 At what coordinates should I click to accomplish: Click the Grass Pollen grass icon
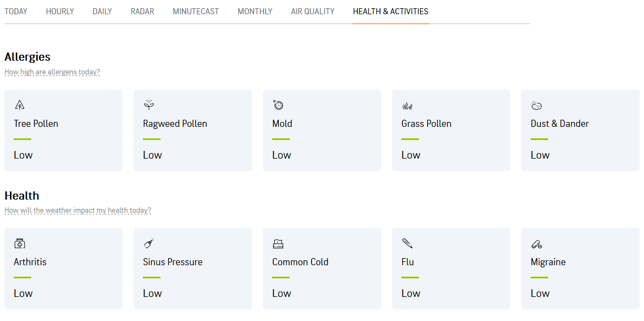(x=407, y=106)
